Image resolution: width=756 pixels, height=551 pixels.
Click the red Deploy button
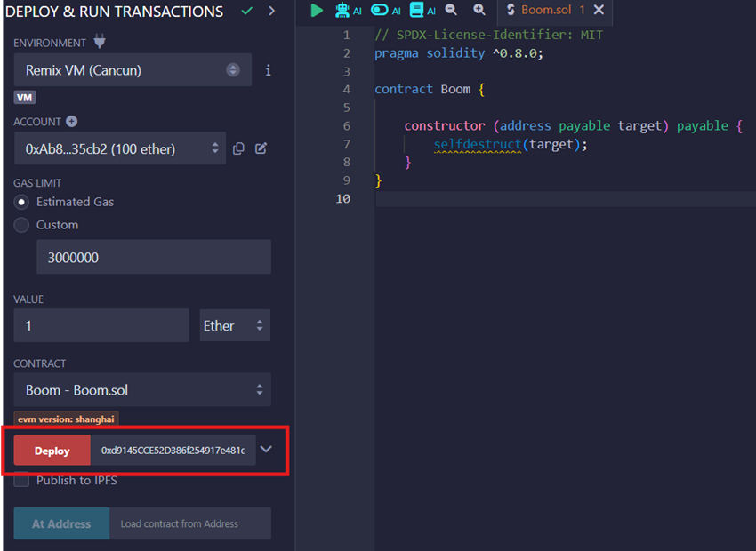click(52, 451)
